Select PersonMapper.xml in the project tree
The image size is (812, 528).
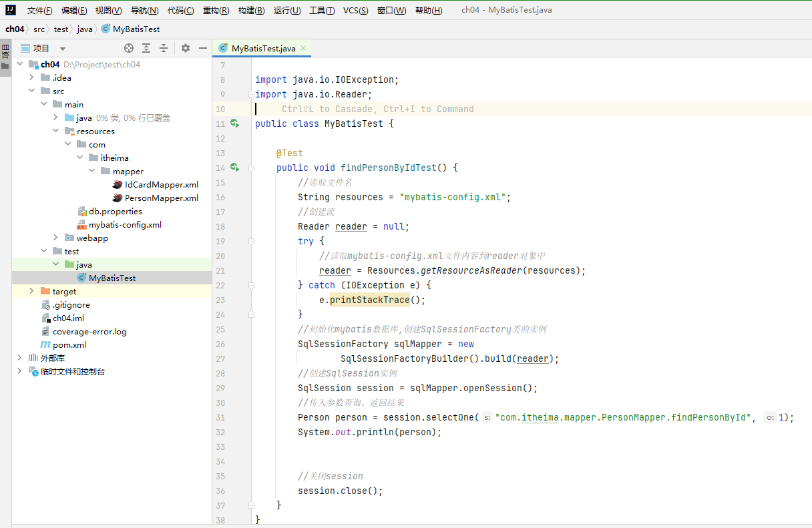[x=161, y=198]
